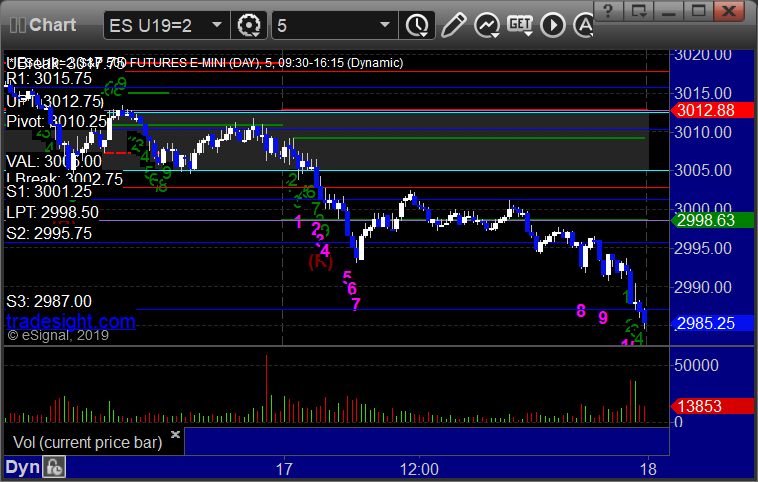This screenshot has height=482, width=758.
Task: Minimize the chart window
Action: click(669, 11)
